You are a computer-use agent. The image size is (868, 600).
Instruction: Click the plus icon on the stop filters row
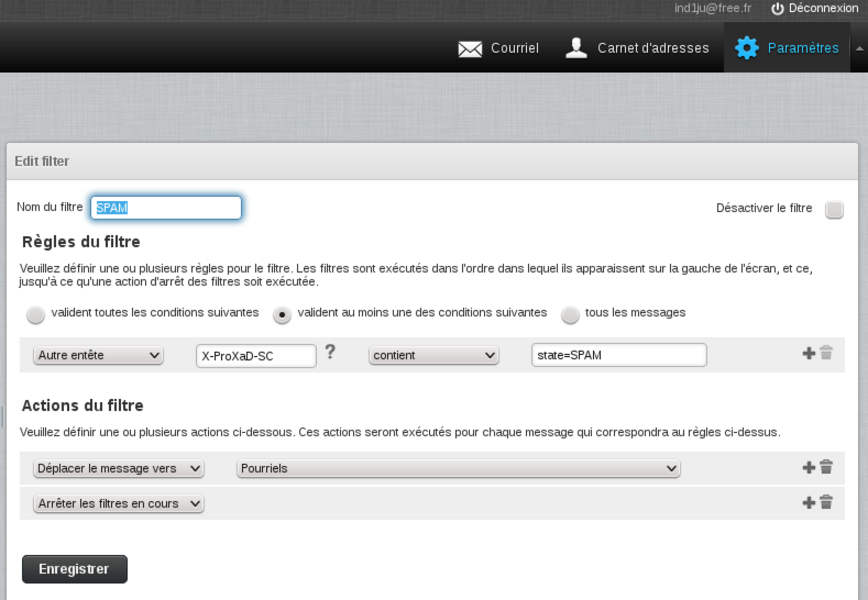pos(808,503)
